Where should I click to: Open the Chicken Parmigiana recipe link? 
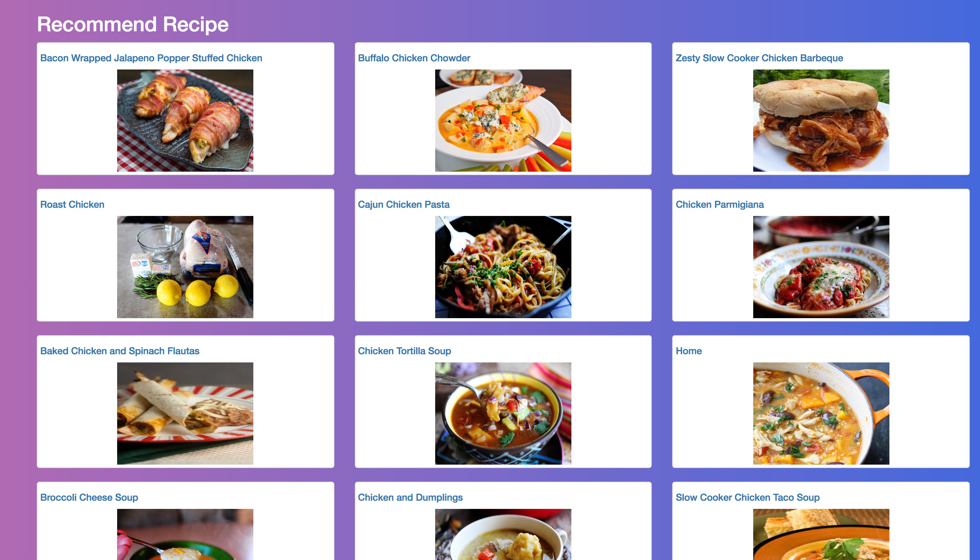(x=720, y=205)
